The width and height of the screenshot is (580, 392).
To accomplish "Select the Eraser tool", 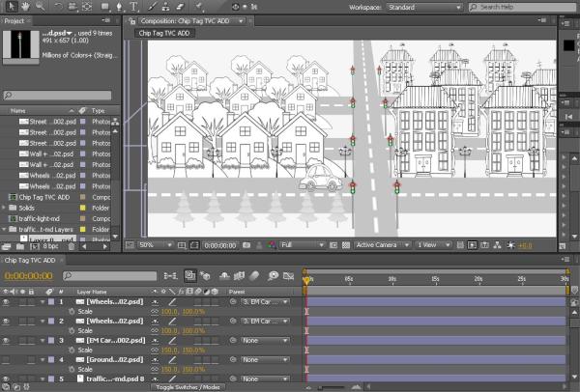I will [x=180, y=7].
